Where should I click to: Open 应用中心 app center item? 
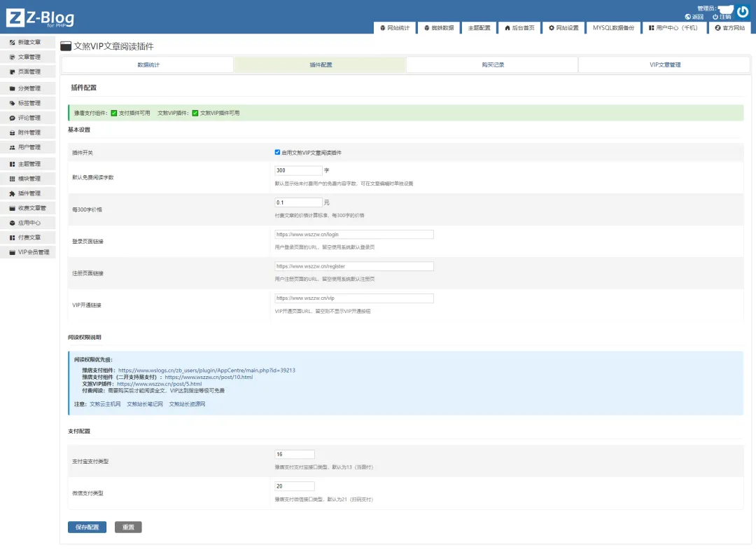coord(28,223)
